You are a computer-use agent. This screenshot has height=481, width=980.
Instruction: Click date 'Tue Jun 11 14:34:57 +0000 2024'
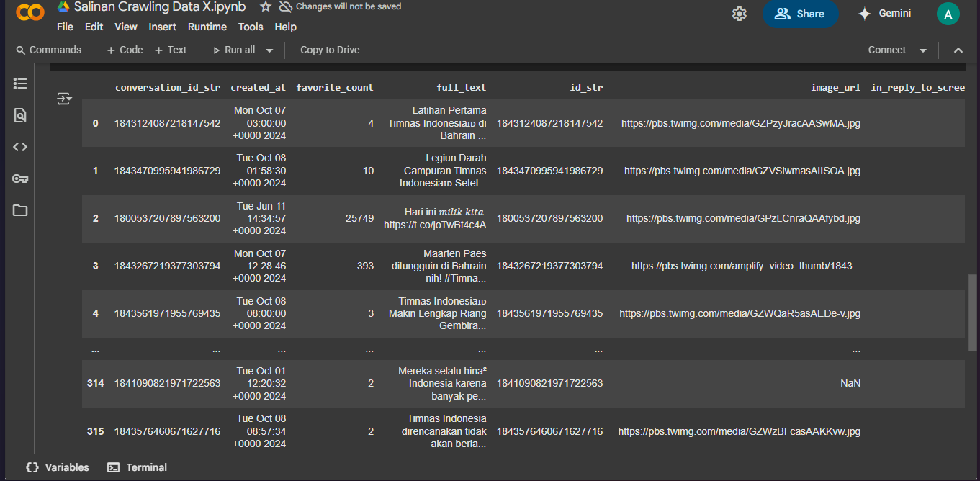259,218
